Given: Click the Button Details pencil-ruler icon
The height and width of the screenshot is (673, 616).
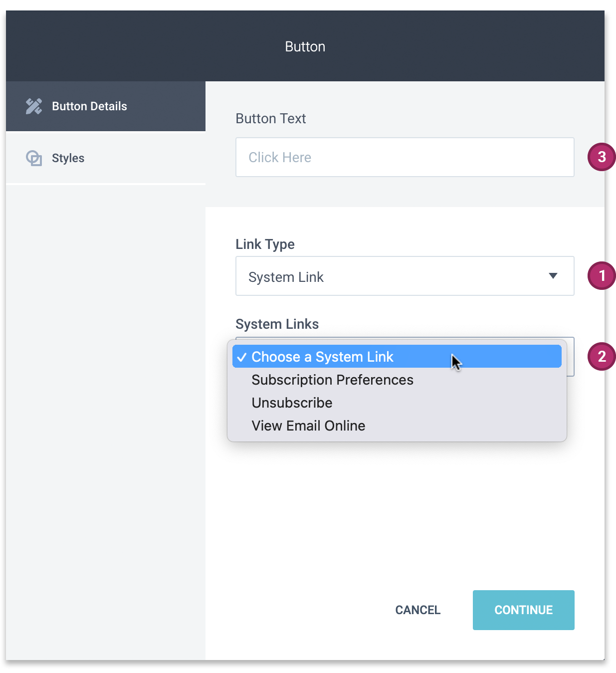Looking at the screenshot, I should coord(34,106).
